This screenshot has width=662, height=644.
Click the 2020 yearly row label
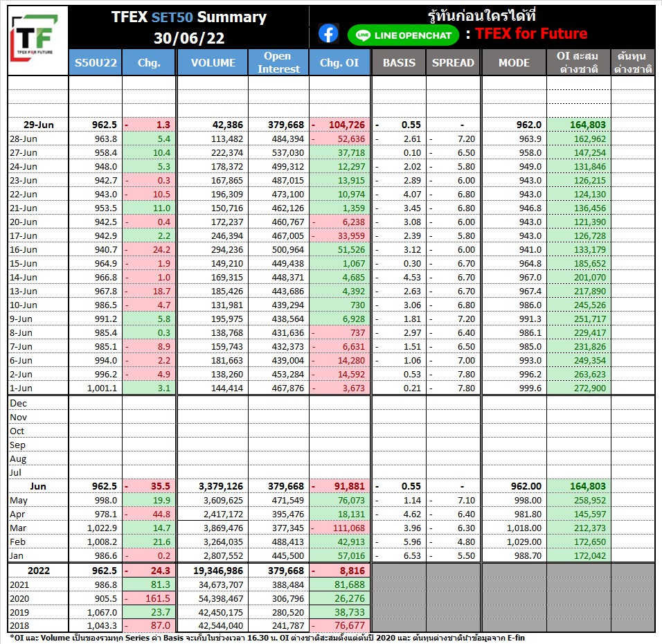coord(19,599)
